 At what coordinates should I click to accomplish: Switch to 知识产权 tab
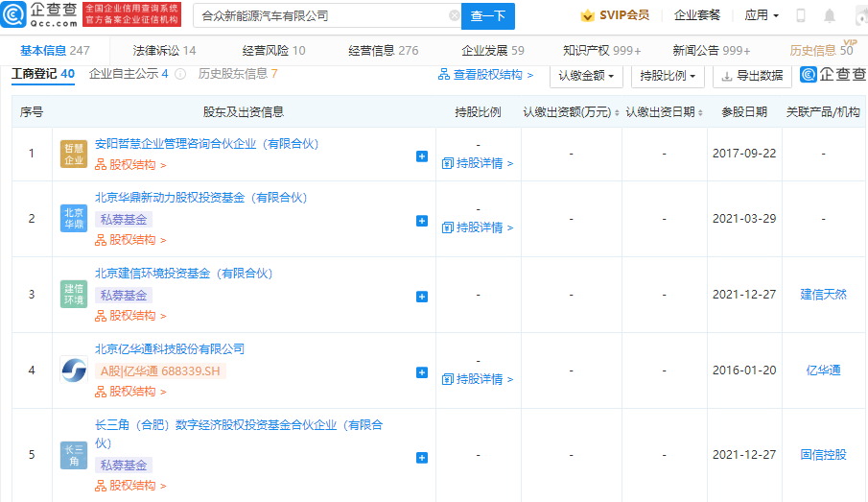(x=601, y=51)
